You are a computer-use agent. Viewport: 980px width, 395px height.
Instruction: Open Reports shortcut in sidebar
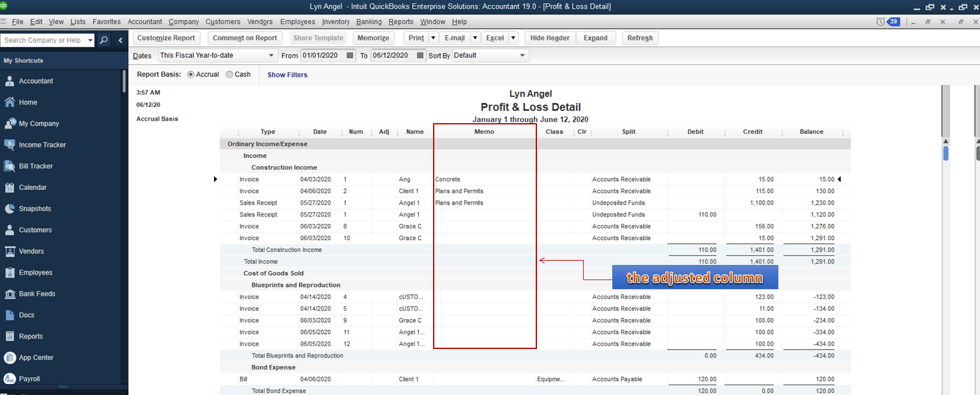30,337
